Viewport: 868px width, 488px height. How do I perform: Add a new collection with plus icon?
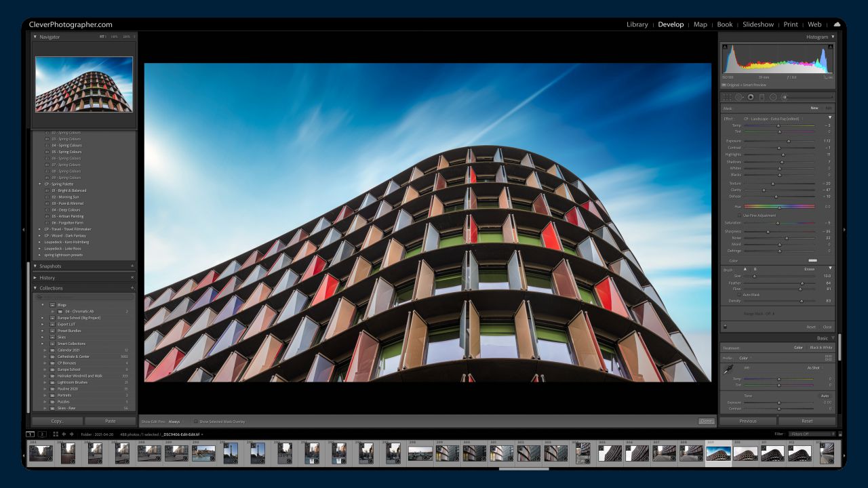click(x=132, y=288)
